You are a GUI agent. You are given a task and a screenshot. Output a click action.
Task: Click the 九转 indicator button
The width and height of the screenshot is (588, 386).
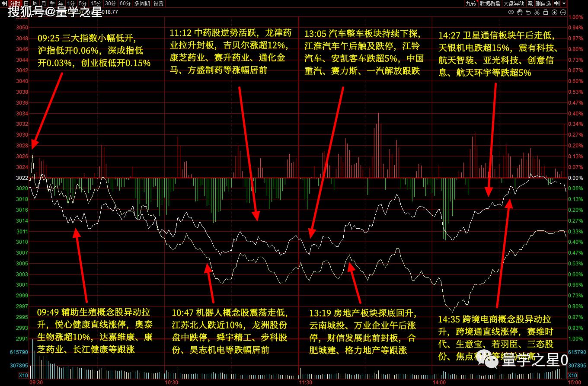click(x=470, y=3)
